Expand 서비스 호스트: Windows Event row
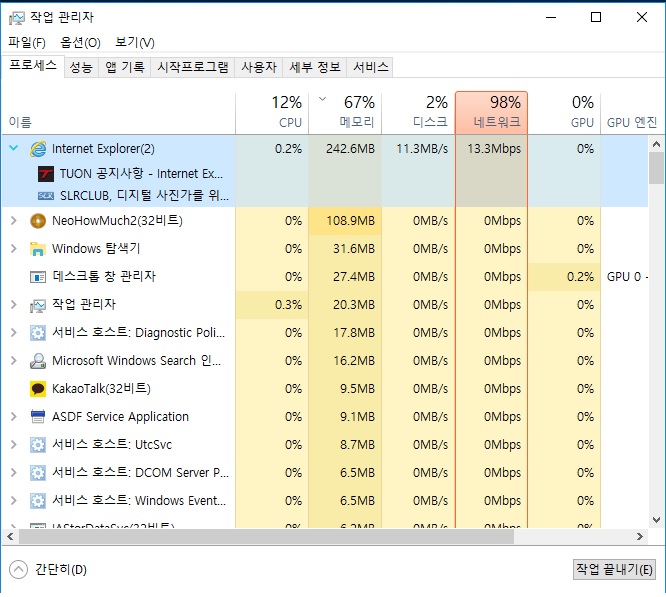Image resolution: width=666 pixels, height=597 pixels. pyautogui.click(x=14, y=501)
